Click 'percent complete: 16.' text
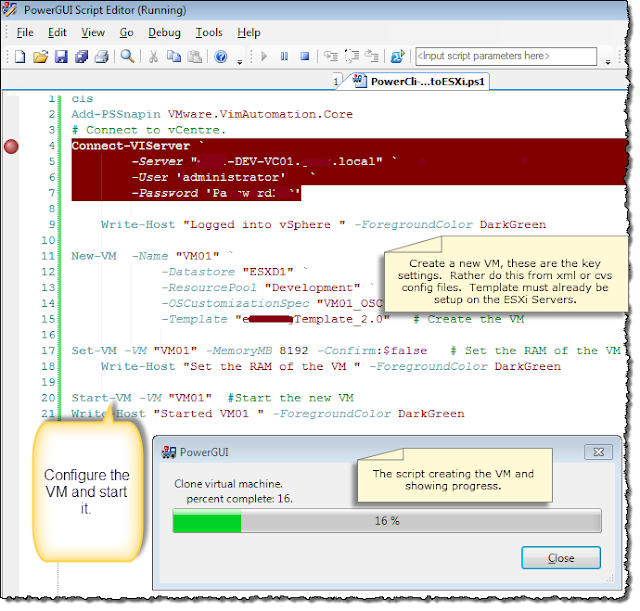Image resolution: width=640 pixels, height=611 pixels. click(x=239, y=499)
